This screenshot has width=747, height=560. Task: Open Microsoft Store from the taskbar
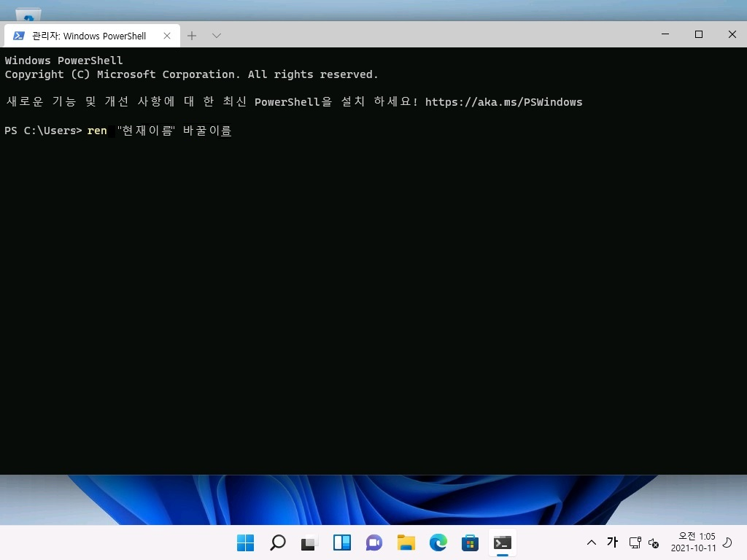point(471,542)
